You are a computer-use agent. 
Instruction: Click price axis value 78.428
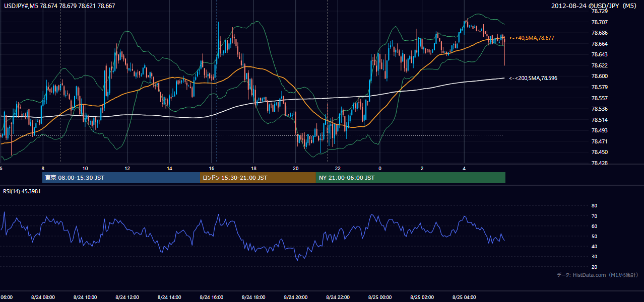point(599,163)
